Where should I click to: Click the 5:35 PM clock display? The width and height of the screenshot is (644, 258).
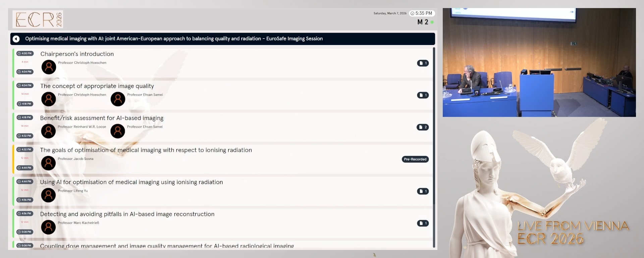422,13
